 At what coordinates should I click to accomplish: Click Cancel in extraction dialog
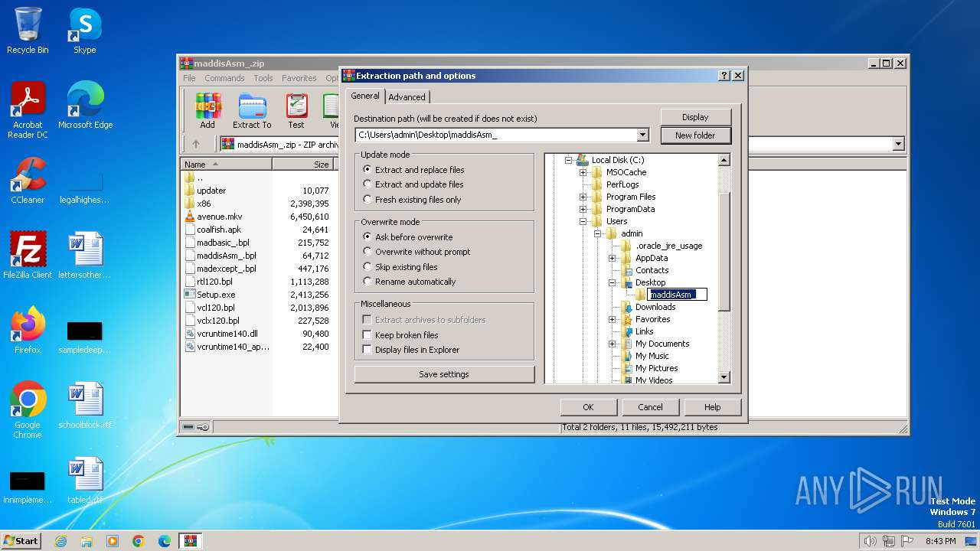[x=650, y=407]
